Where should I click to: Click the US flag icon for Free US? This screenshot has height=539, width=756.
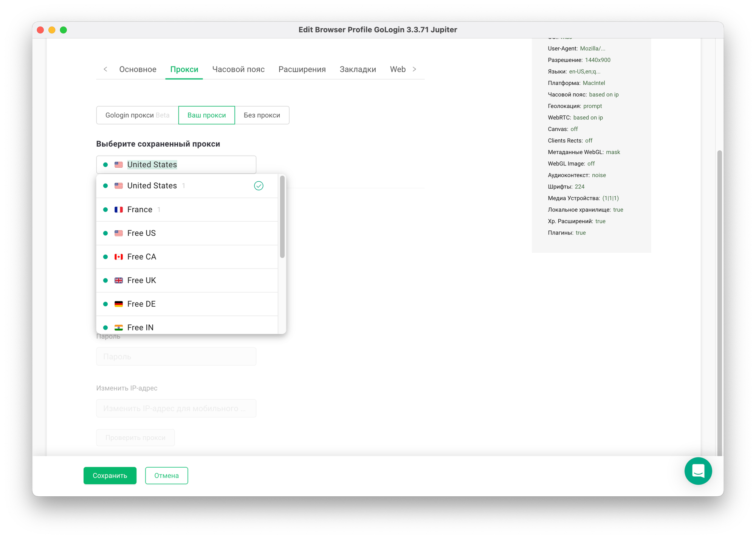pos(119,233)
